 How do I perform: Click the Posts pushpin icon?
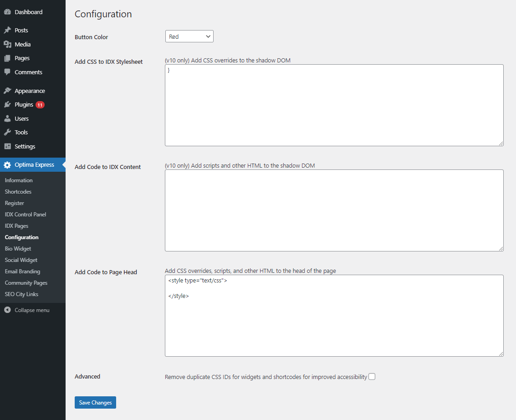pos(7,30)
